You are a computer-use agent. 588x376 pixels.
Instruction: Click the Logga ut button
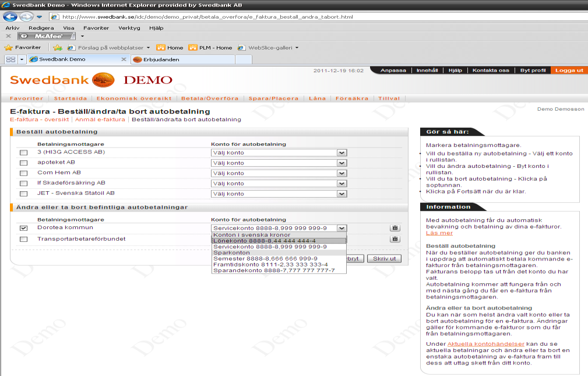point(569,70)
